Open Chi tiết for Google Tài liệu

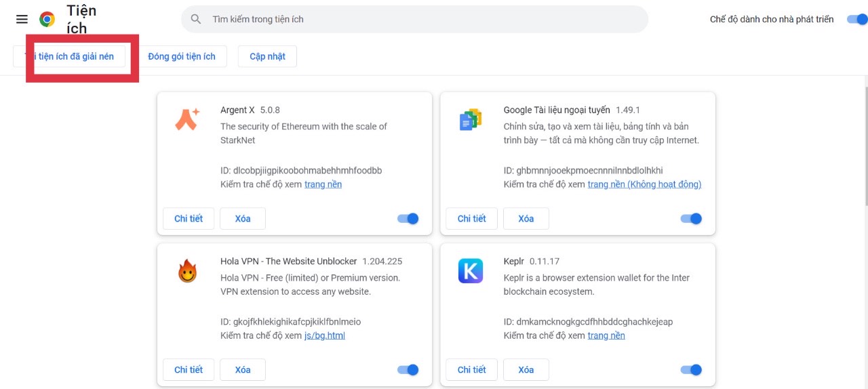click(472, 218)
